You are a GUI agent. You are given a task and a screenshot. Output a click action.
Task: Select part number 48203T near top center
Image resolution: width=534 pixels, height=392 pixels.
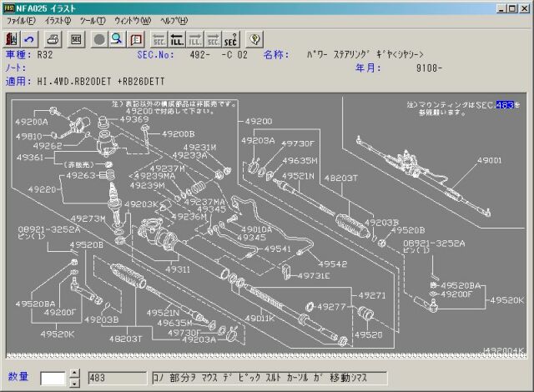click(341, 178)
